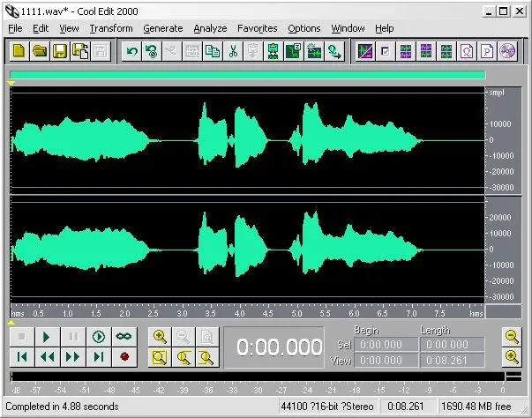This screenshot has height=418, width=532.
Task: Open the Transform menu
Action: tap(111, 28)
